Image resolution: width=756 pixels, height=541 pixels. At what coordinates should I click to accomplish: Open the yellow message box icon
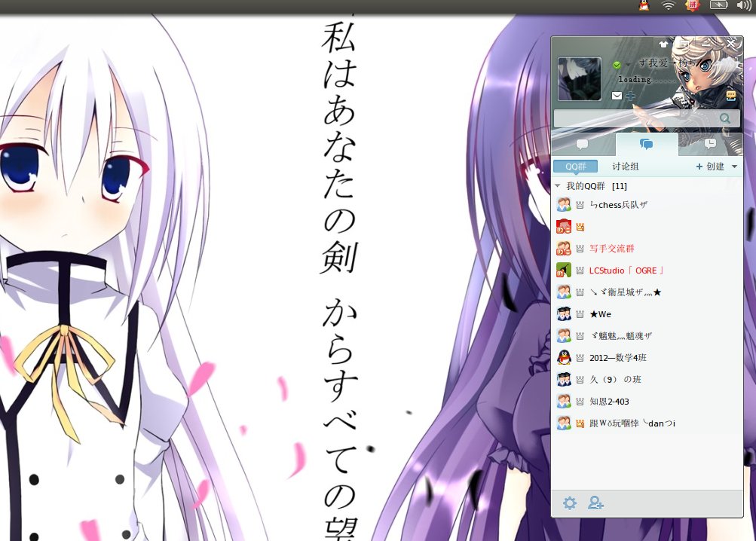pos(731,96)
